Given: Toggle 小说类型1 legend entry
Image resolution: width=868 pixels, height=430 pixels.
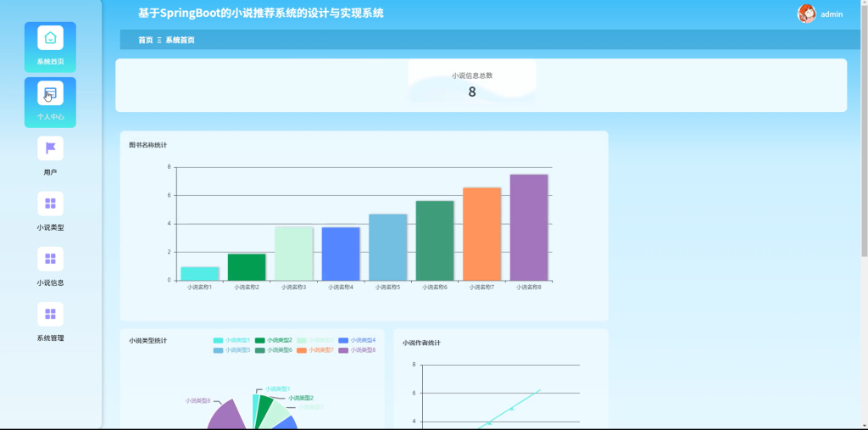Looking at the screenshot, I should coord(231,340).
